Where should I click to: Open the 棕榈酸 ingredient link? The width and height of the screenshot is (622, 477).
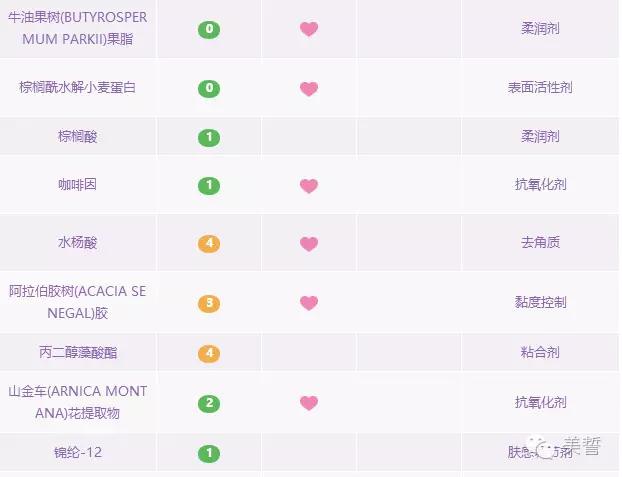coord(78,137)
